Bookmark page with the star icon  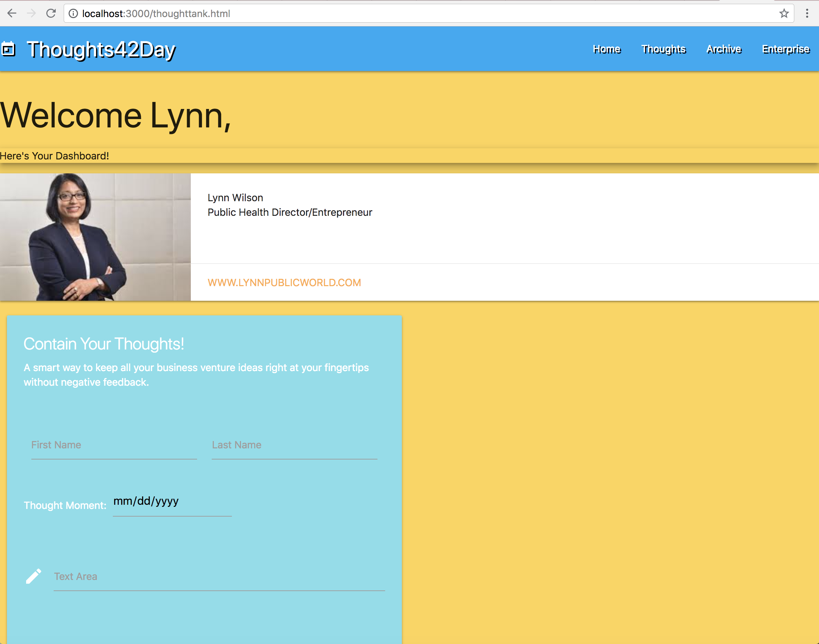point(784,14)
